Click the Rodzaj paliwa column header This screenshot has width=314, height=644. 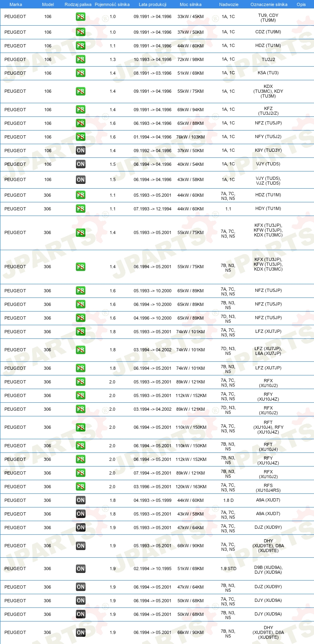coord(78,4)
